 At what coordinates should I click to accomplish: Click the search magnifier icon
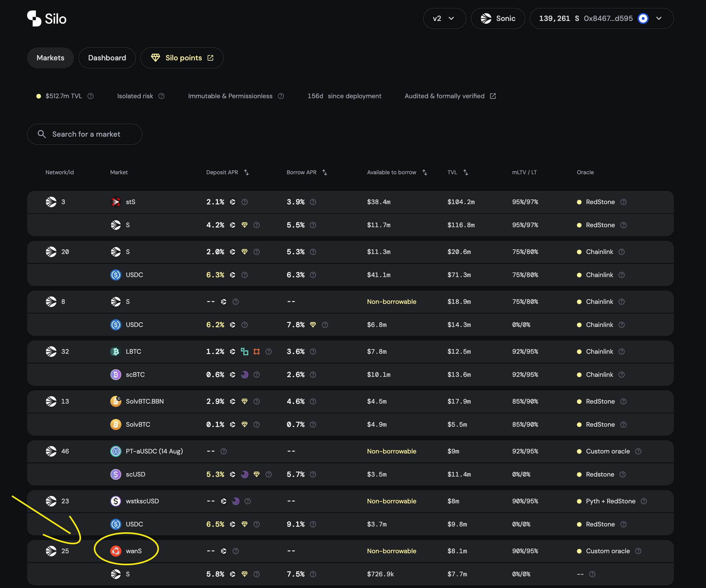tap(42, 134)
